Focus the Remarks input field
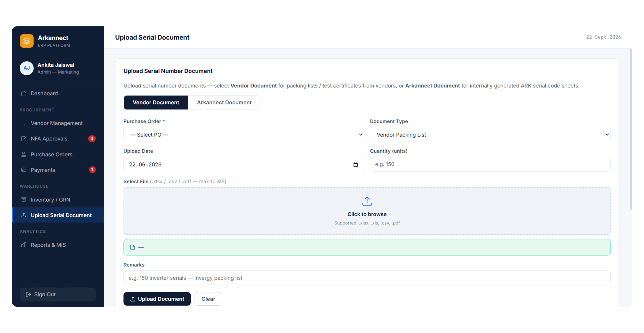 pos(367,278)
